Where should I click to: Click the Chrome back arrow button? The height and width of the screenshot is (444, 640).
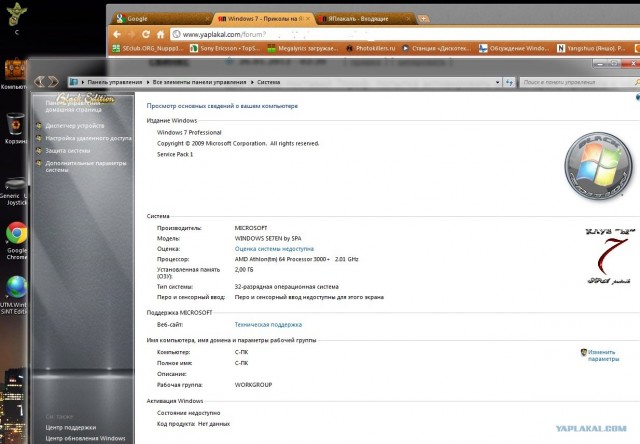pos(117,34)
